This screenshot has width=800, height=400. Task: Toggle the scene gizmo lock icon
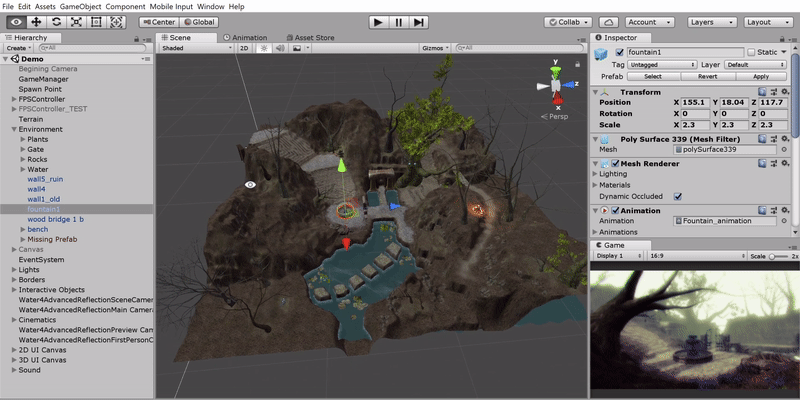point(577,64)
